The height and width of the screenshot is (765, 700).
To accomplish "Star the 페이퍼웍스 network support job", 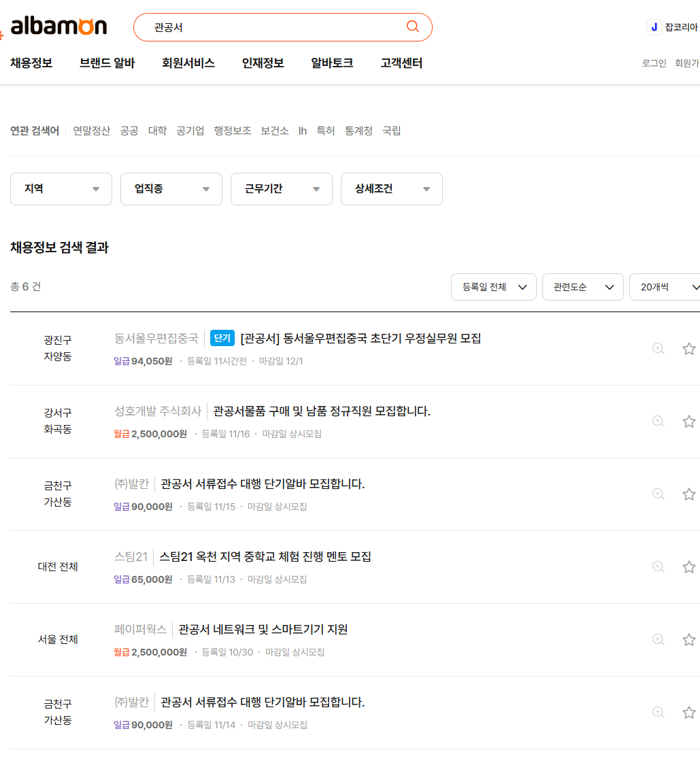I will pos(688,639).
